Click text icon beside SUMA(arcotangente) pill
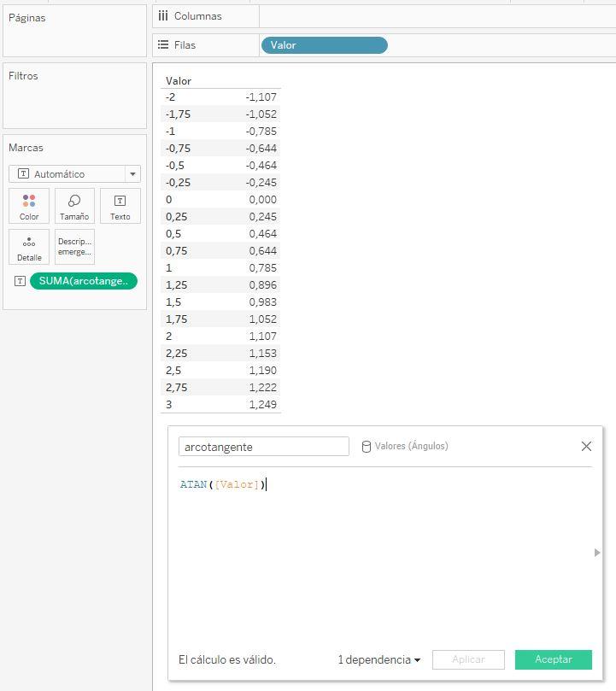Viewport: 616px width, 691px height. point(21,281)
